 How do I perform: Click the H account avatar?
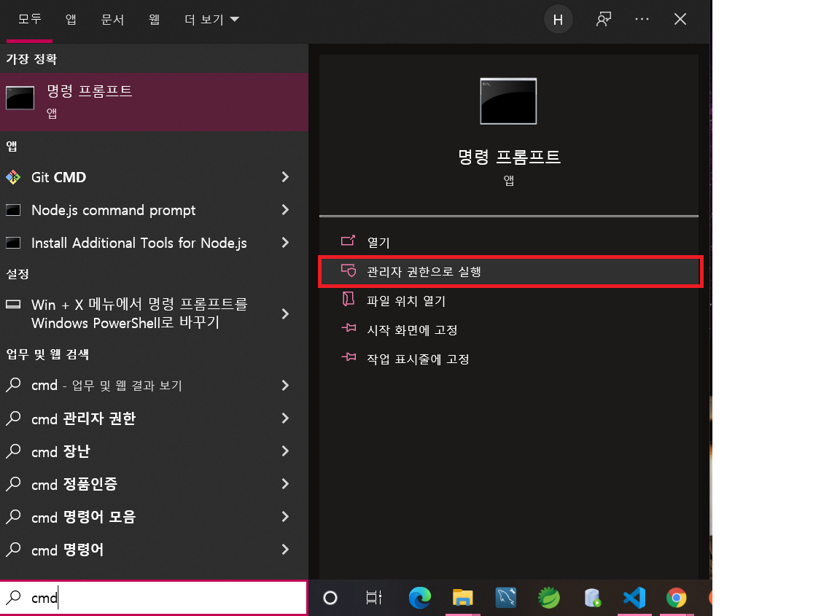pyautogui.click(x=559, y=20)
